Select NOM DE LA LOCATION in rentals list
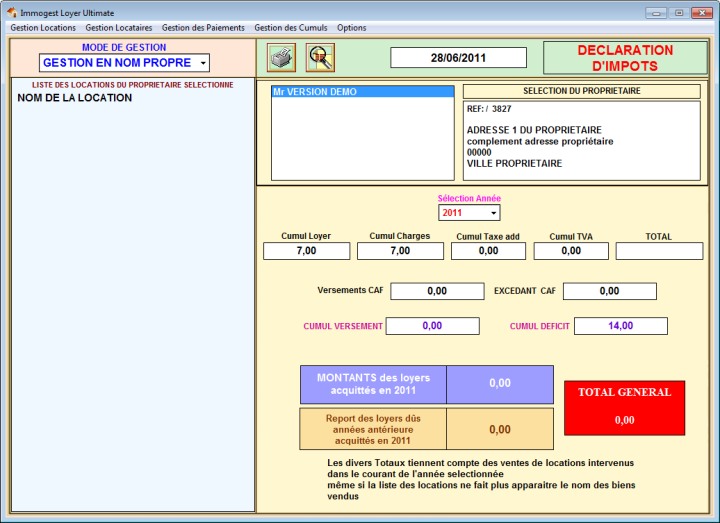The height and width of the screenshot is (523, 720). point(75,98)
